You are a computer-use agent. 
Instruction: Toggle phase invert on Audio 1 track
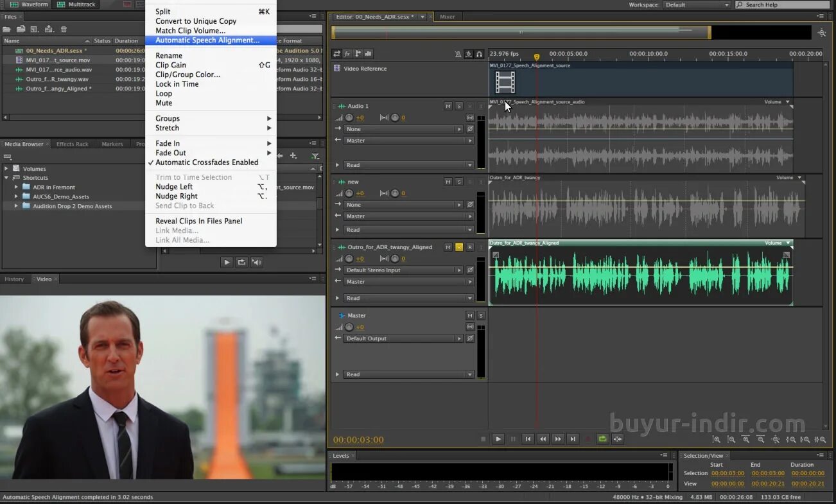point(470,129)
